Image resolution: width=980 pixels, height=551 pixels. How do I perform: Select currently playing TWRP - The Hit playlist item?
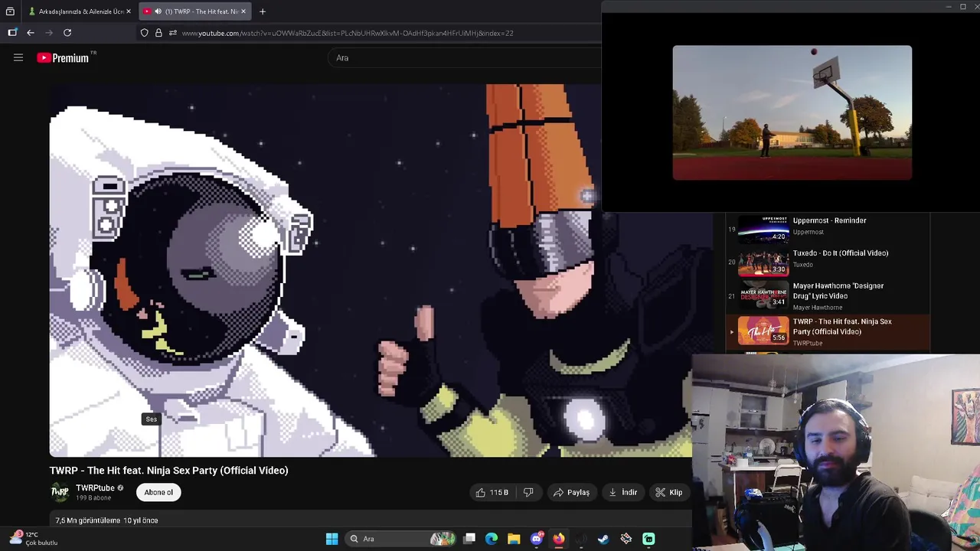(827, 331)
